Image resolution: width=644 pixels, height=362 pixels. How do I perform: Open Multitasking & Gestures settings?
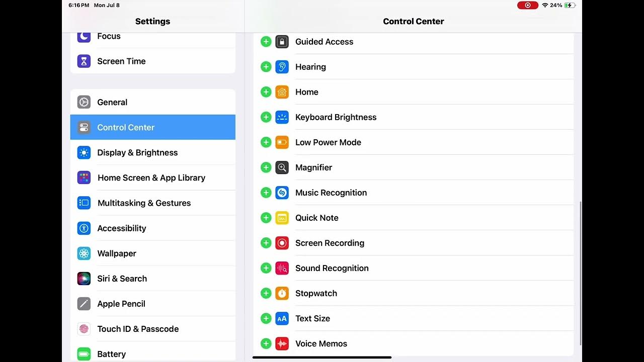coord(153,203)
